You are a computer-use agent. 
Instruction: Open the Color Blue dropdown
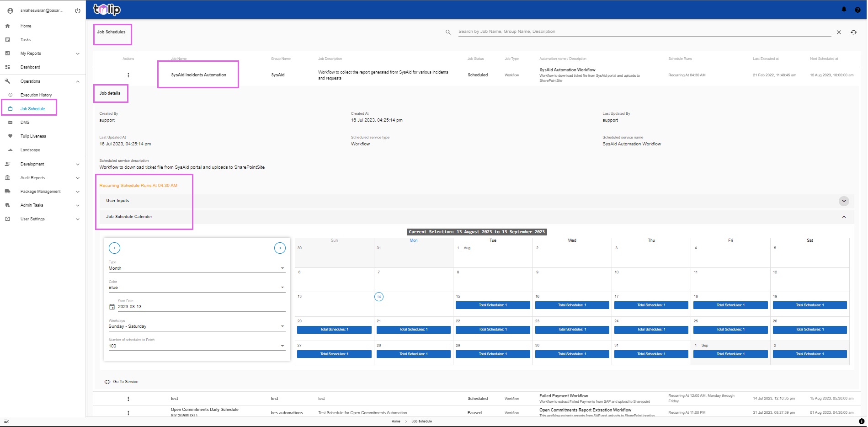(197, 288)
